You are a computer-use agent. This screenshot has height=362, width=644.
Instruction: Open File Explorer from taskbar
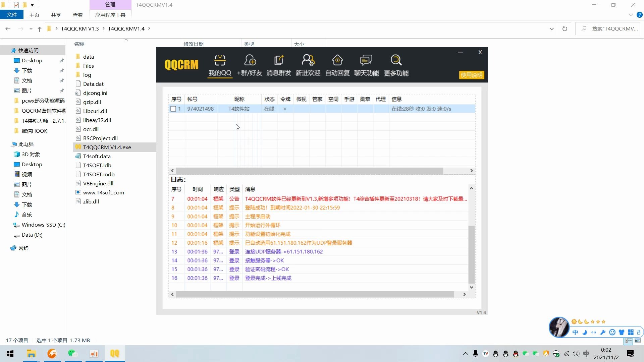pos(31,354)
